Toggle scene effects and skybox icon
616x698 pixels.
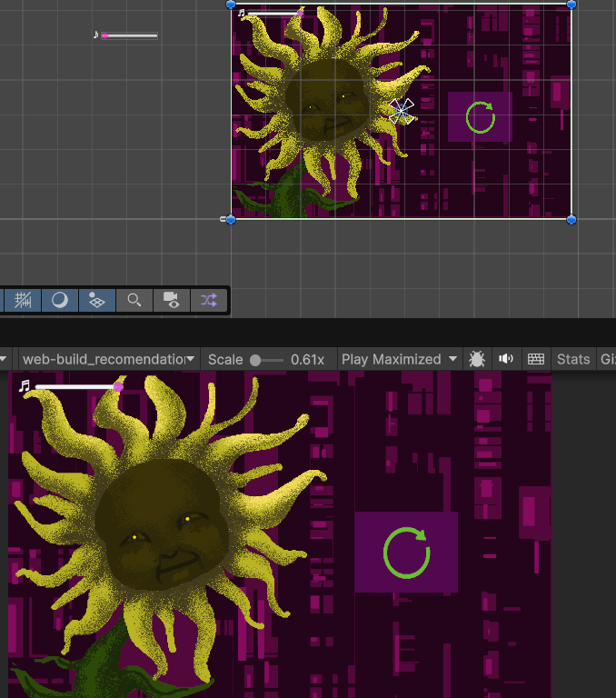click(96, 300)
